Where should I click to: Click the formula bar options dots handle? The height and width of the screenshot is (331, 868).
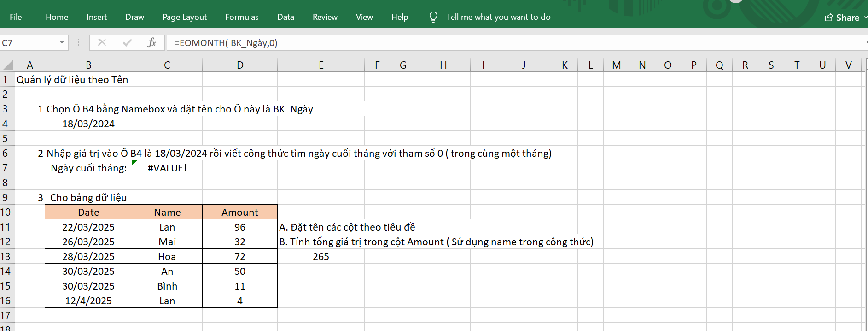[79, 42]
